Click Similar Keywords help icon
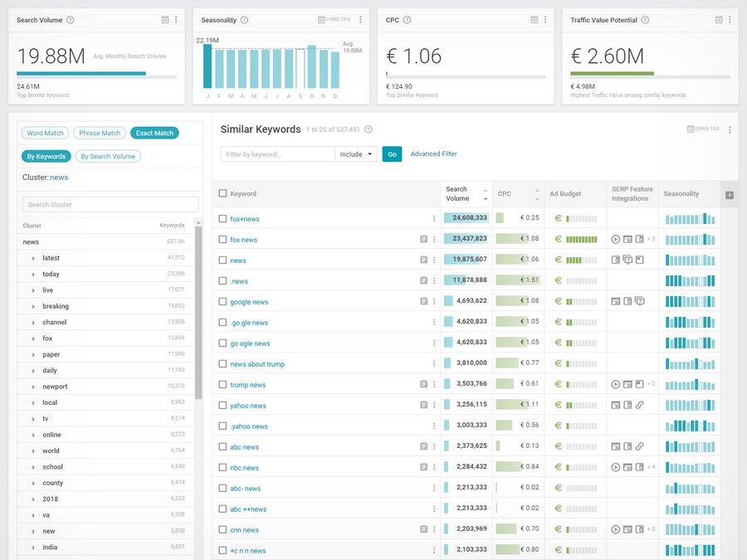 [369, 129]
